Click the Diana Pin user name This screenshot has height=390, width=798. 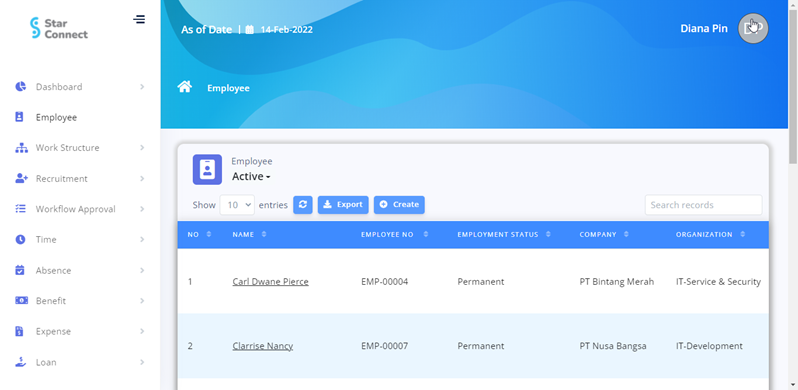point(704,29)
